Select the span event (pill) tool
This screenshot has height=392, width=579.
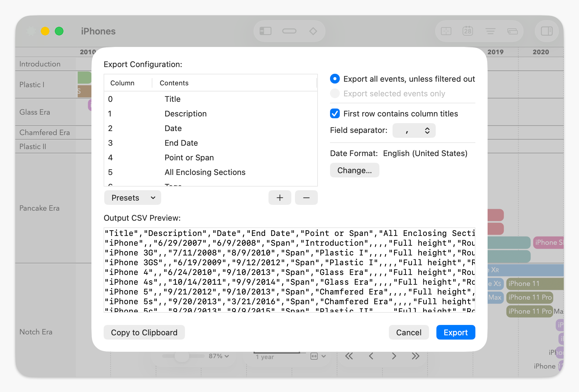click(289, 31)
